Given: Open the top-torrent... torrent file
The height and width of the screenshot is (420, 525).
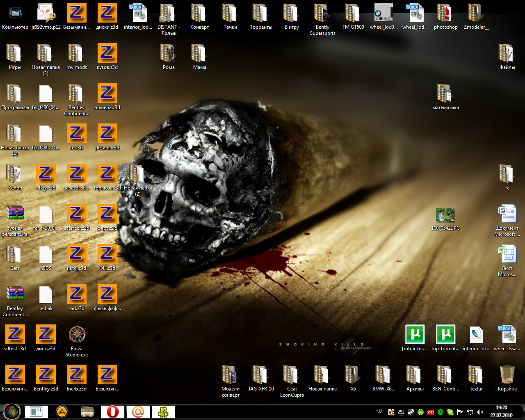Looking at the screenshot, I should 445,339.
